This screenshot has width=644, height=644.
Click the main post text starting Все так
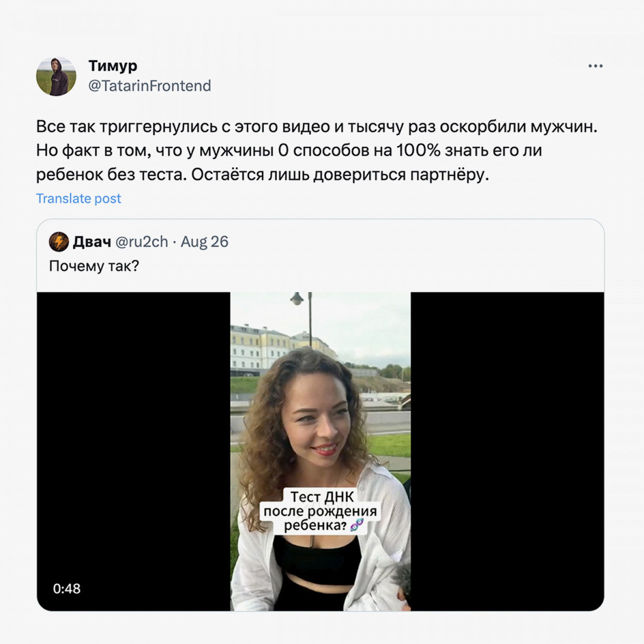coord(317,151)
